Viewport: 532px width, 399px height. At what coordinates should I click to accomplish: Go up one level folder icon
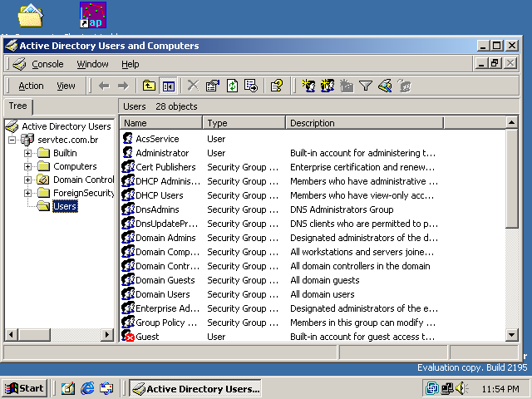(149, 86)
